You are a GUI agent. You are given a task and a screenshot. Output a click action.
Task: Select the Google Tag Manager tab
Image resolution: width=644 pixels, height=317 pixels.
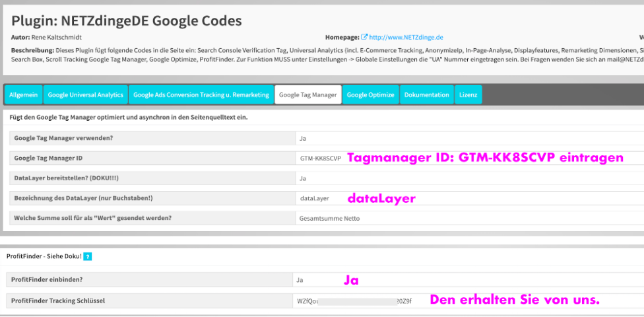click(x=308, y=95)
